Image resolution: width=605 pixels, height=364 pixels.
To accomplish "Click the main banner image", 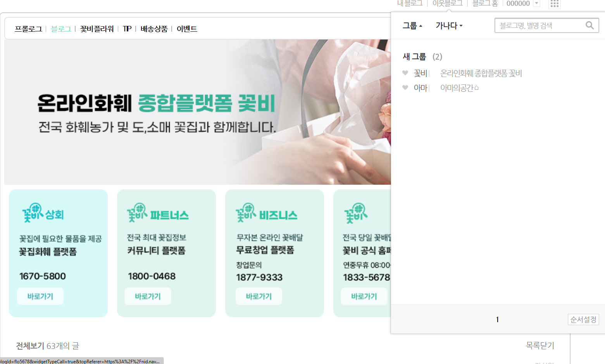I will [x=198, y=112].
